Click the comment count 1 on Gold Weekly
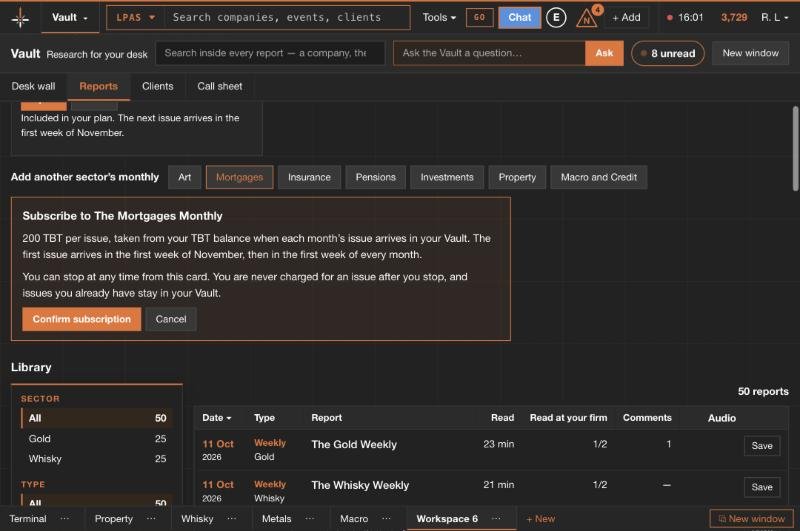The image size is (800, 531). click(x=668, y=444)
